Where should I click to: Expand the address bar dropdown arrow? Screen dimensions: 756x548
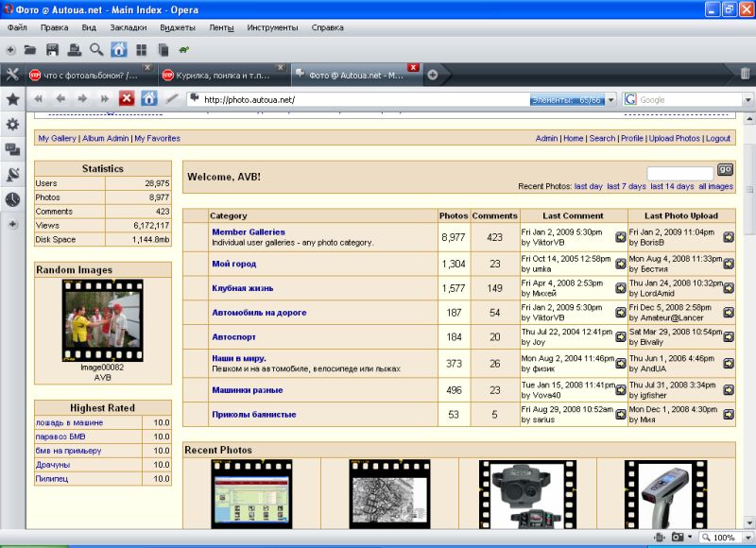[x=610, y=99]
